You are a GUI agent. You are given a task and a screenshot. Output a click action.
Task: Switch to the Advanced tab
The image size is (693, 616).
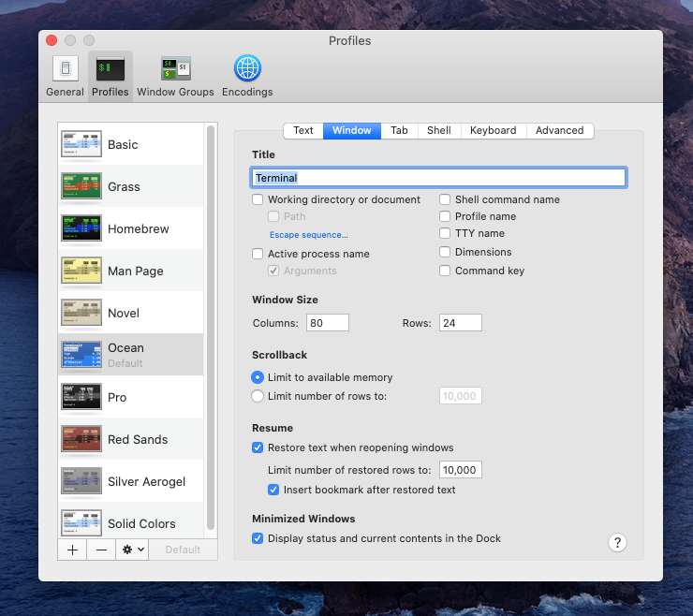[x=560, y=131]
